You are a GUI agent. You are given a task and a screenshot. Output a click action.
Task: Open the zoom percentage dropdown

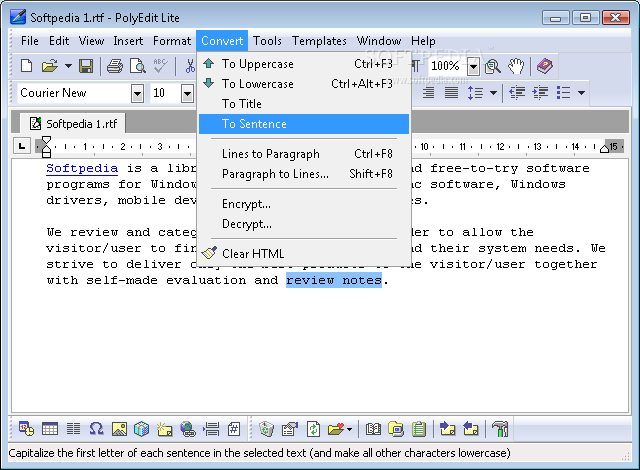tap(473, 66)
